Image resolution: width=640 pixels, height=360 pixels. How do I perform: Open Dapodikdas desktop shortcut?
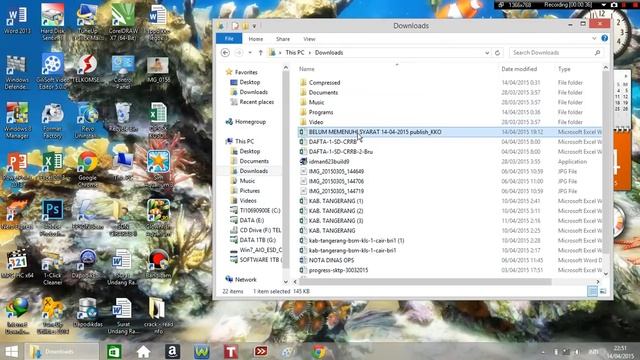(87, 314)
